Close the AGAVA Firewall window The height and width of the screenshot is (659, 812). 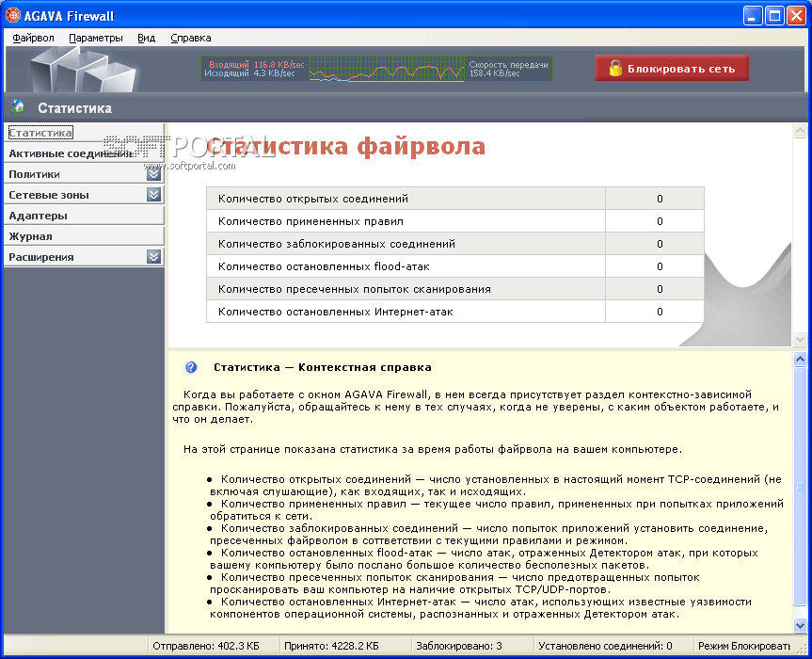(x=796, y=16)
